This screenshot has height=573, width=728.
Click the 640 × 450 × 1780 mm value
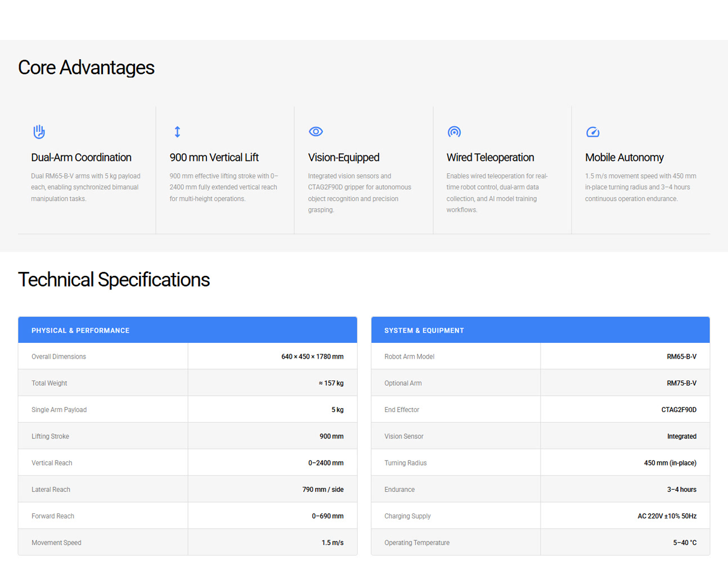pos(312,357)
